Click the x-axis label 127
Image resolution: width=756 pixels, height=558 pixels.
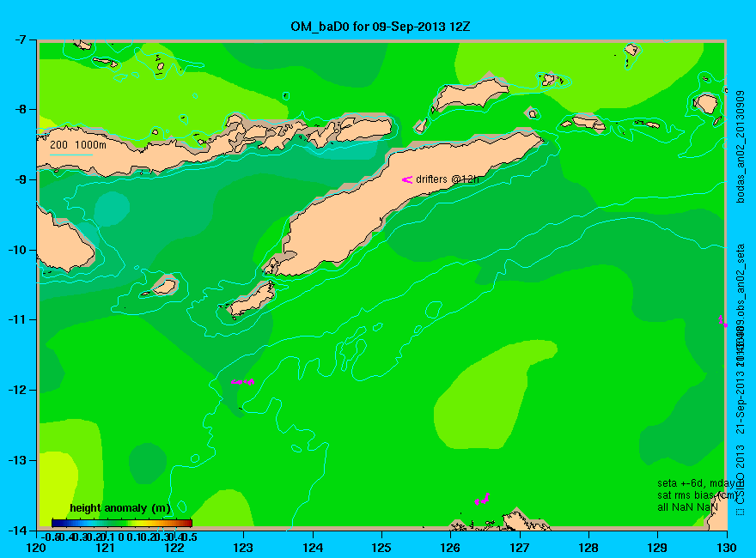[x=520, y=548]
